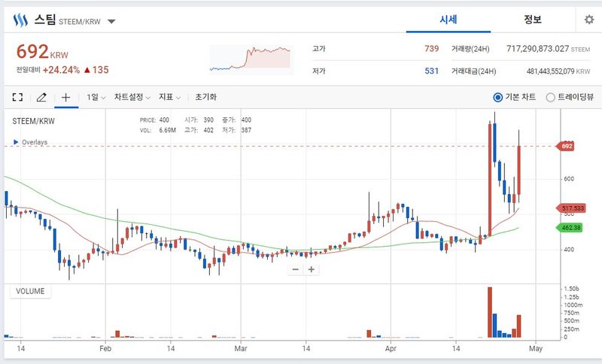
Task: Open the 지표 indicators dropdown
Action: (169, 98)
